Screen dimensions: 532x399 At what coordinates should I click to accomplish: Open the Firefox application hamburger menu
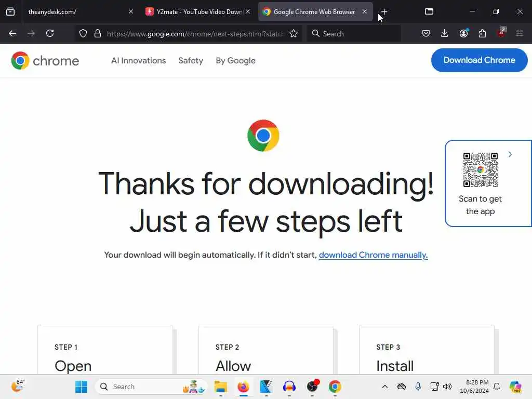(520, 34)
